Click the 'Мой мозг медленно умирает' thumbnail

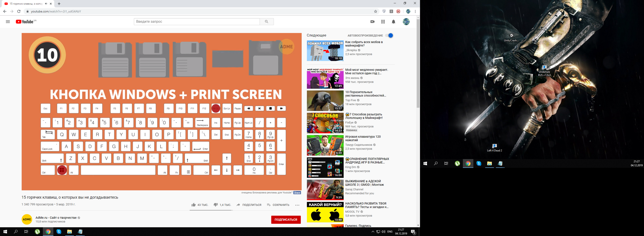[325, 78]
